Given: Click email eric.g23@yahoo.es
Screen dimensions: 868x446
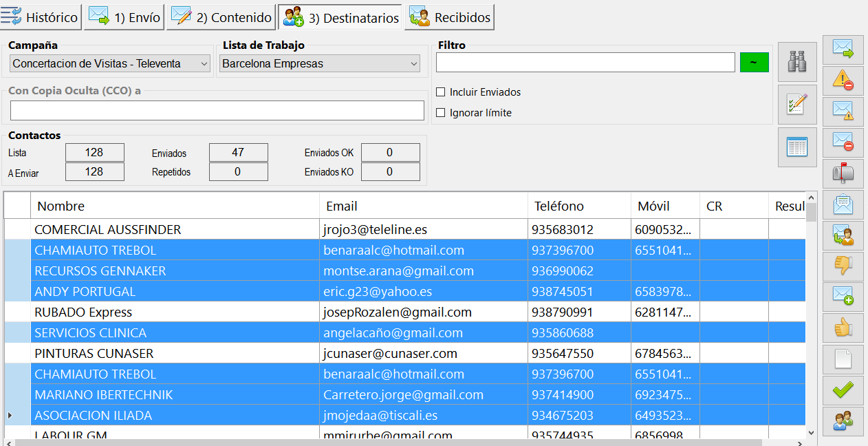Looking at the screenshot, I should (378, 291).
